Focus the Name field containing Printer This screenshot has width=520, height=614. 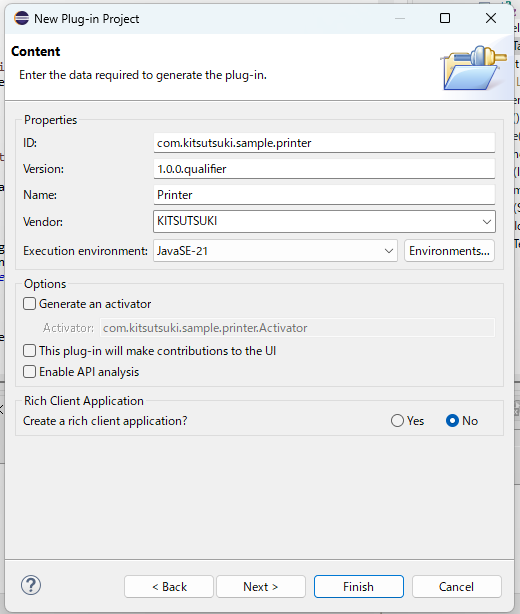tap(324, 195)
